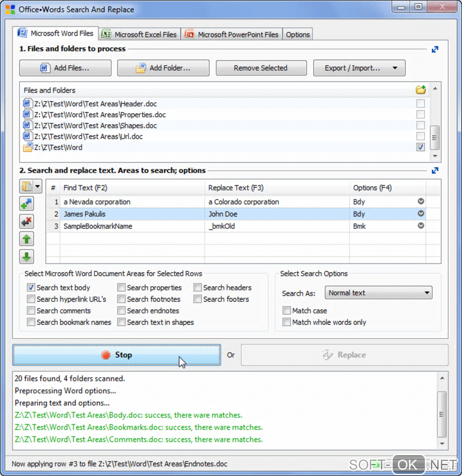Viewport: 462px width, 476px height.
Task: Enable Match case checkbox
Action: click(x=287, y=310)
